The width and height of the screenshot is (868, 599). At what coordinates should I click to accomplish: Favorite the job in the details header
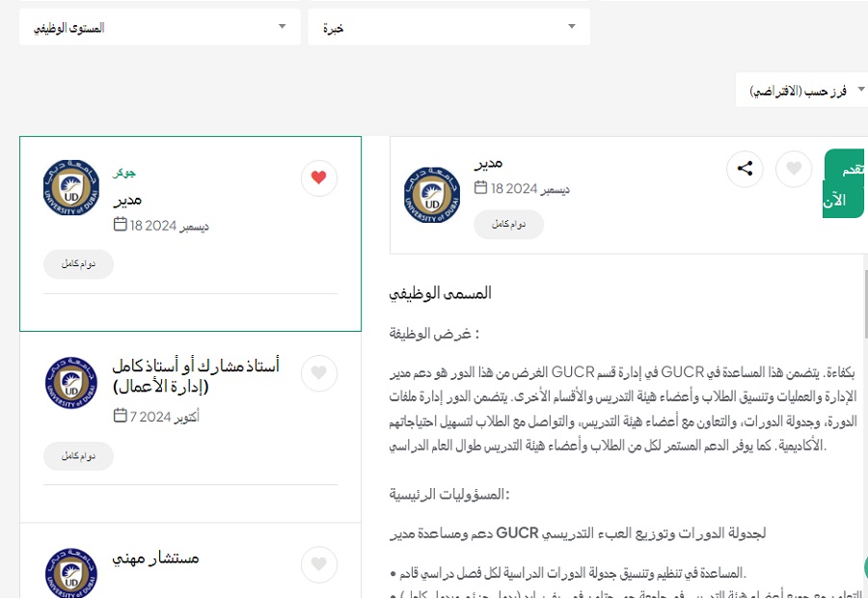point(794,169)
